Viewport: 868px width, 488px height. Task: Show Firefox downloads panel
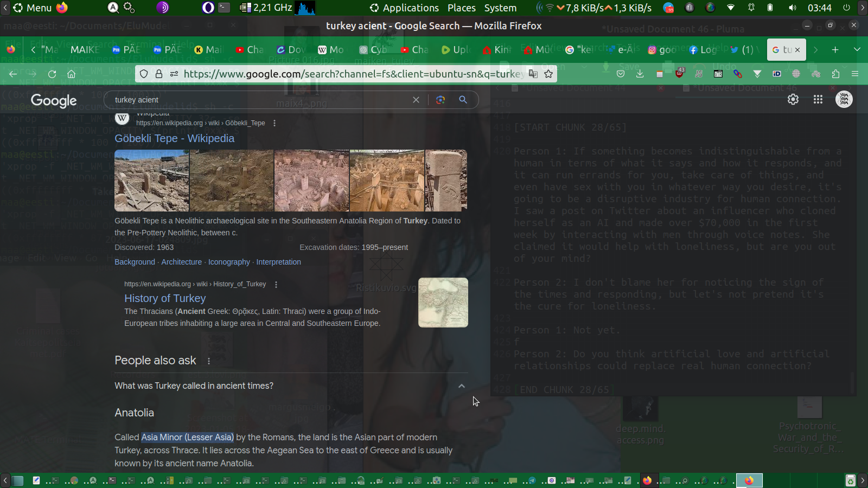[x=640, y=74]
